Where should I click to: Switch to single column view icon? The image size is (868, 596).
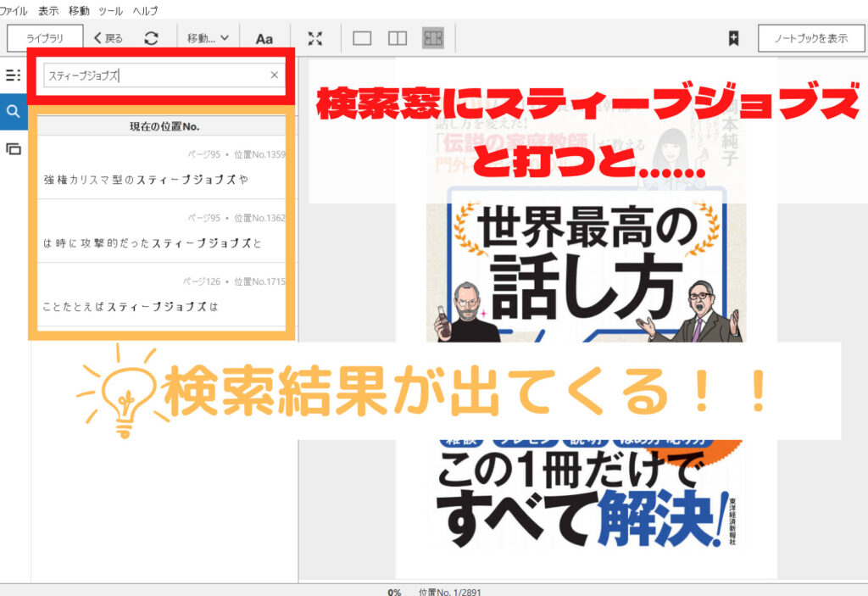click(362, 38)
